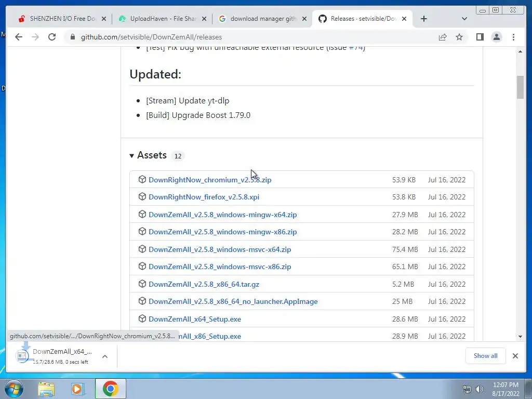The width and height of the screenshot is (532, 399).
Task: Open the Windows Start menu
Action: click(14, 389)
